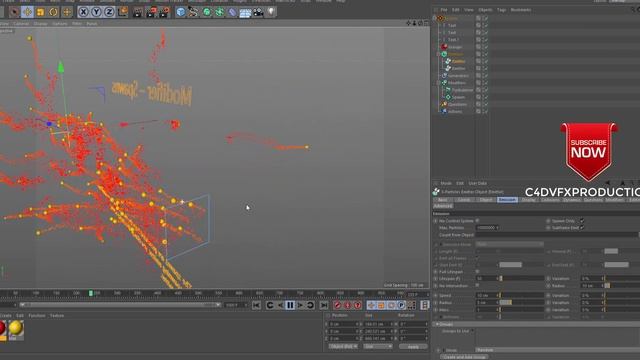Open Object Manager Bookmarks menu
Screen dimensions: 640x360
tap(521, 10)
